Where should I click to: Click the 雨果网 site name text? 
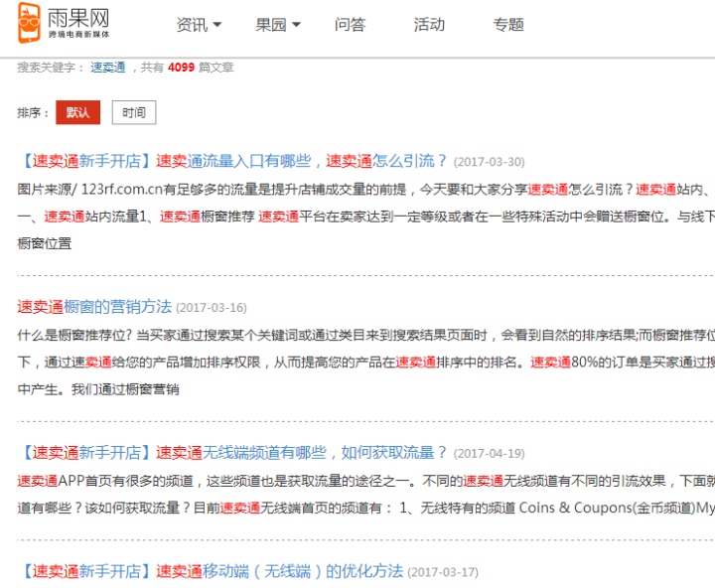[78, 18]
